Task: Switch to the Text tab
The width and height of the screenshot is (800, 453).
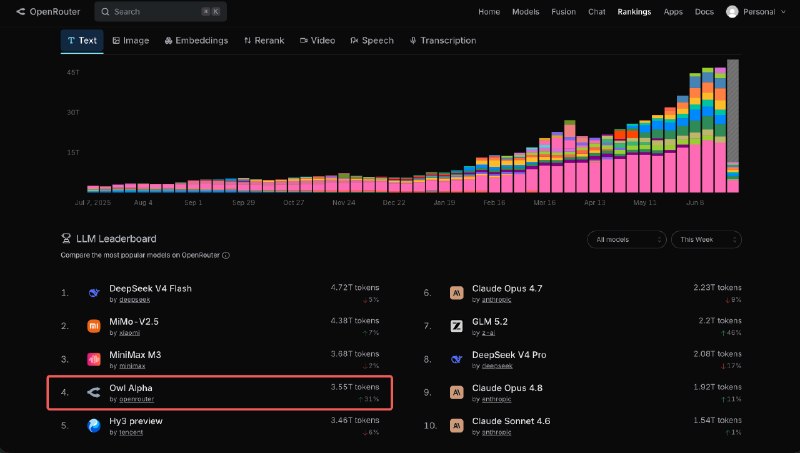Action: [x=82, y=41]
